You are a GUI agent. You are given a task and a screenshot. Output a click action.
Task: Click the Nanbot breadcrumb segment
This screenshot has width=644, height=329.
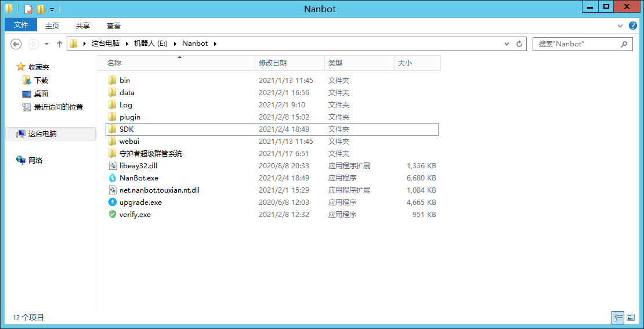195,44
